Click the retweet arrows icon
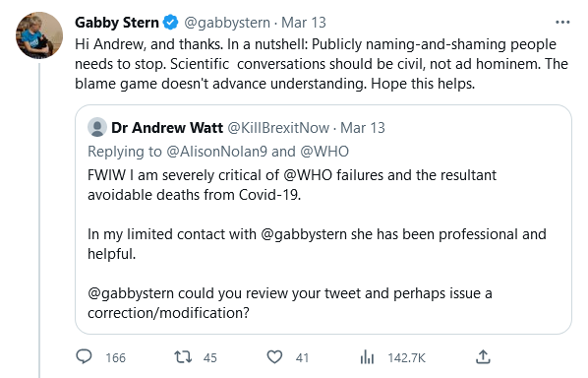Viewport: 588px width, 378px height. click(x=183, y=357)
